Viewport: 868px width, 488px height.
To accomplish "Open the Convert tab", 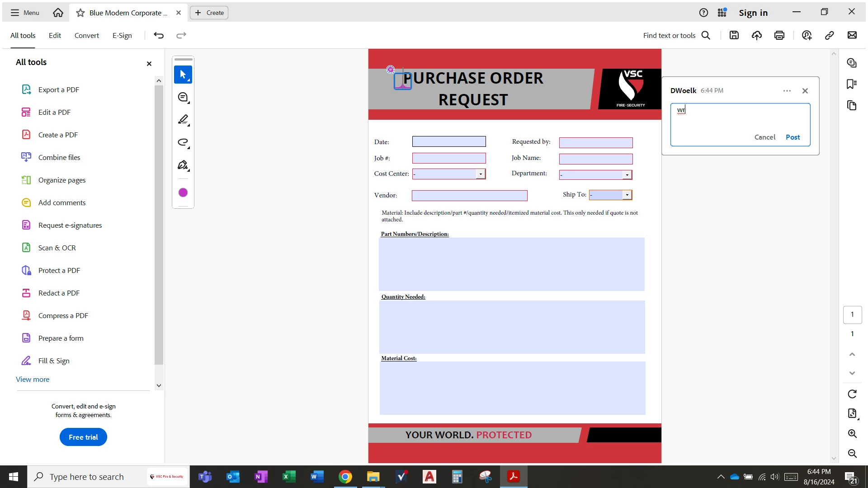I will pyautogui.click(x=86, y=35).
